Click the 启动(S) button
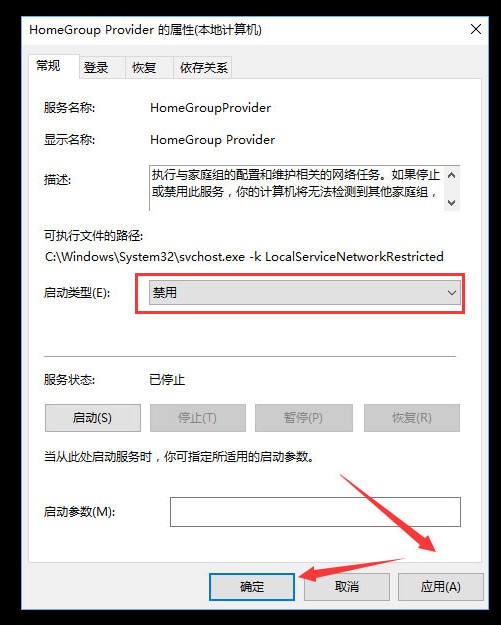Screen dimensions: 501x625 92,418
